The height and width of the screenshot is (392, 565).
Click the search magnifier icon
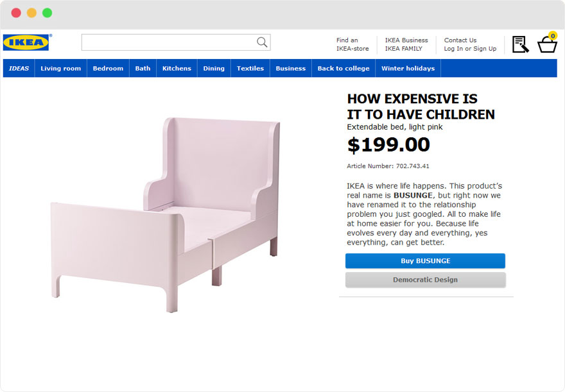click(x=261, y=42)
